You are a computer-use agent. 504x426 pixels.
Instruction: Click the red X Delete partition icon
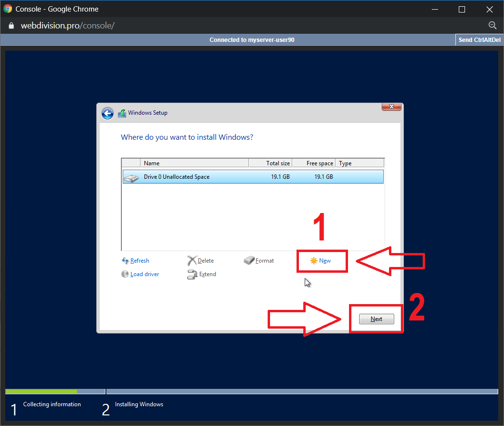[192, 261]
